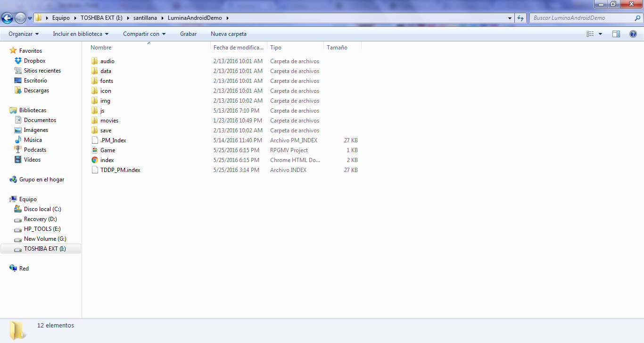Click the Back navigation arrow

click(8, 18)
